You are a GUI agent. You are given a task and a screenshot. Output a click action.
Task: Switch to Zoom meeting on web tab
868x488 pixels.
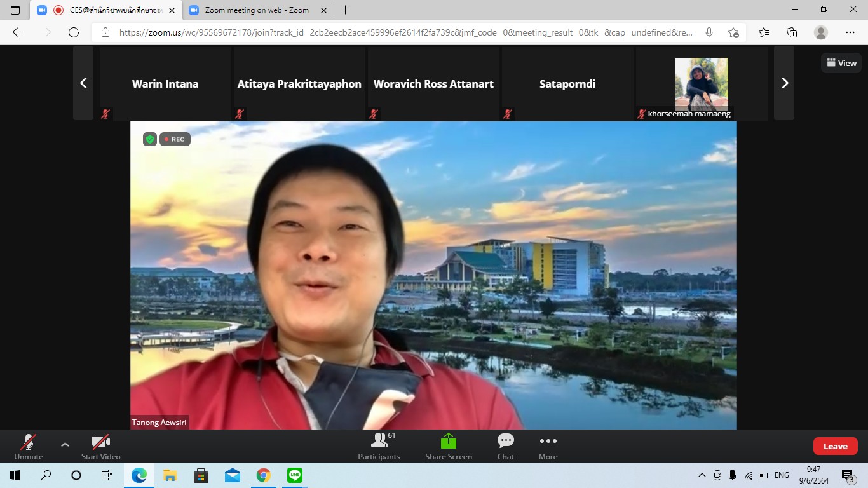click(256, 10)
